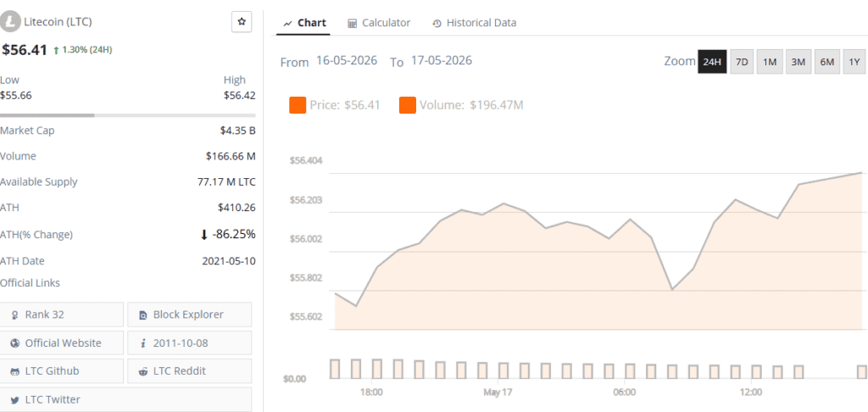Click the LTC Reddit icon
The image size is (868, 412).
coord(143,371)
